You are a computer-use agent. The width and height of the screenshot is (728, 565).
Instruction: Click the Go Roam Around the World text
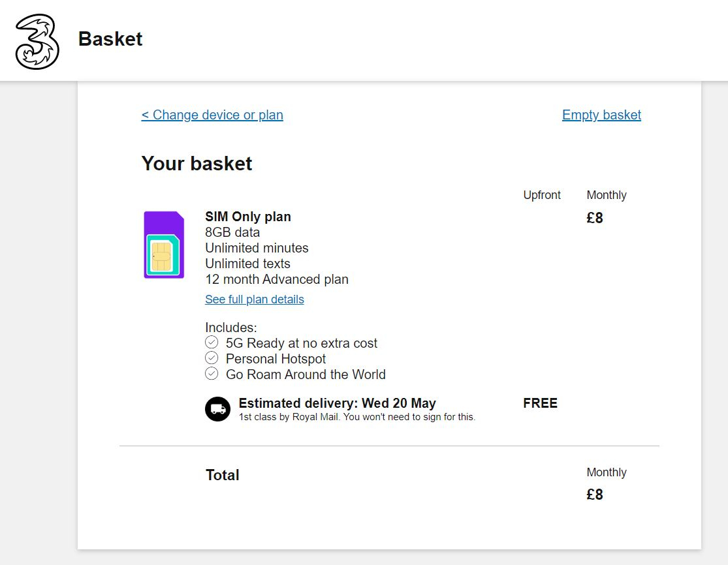(306, 374)
